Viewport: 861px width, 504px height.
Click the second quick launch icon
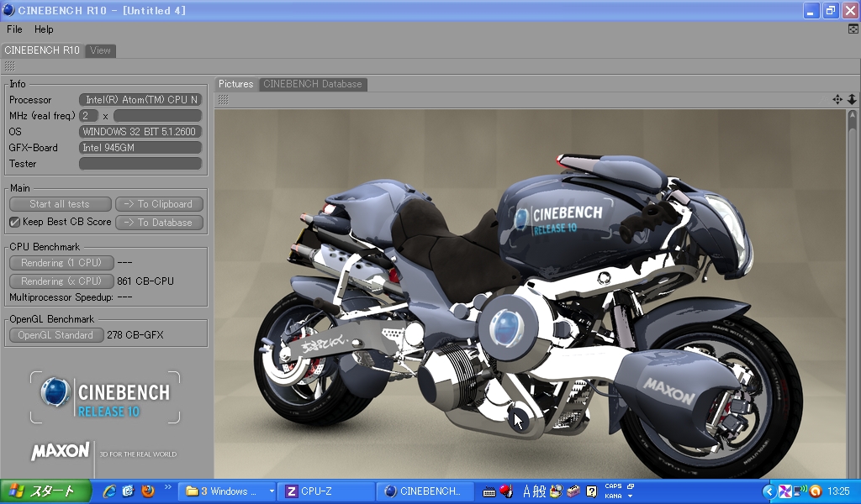coord(128,491)
